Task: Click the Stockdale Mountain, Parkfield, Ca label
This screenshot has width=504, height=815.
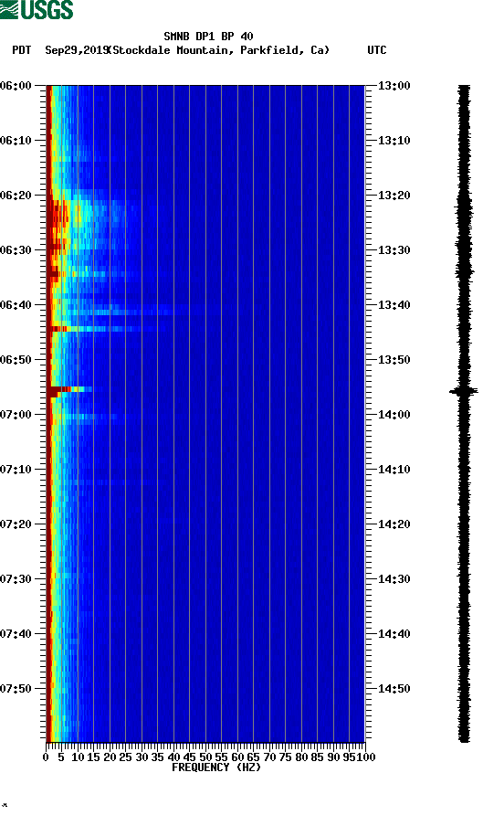Action: [219, 50]
